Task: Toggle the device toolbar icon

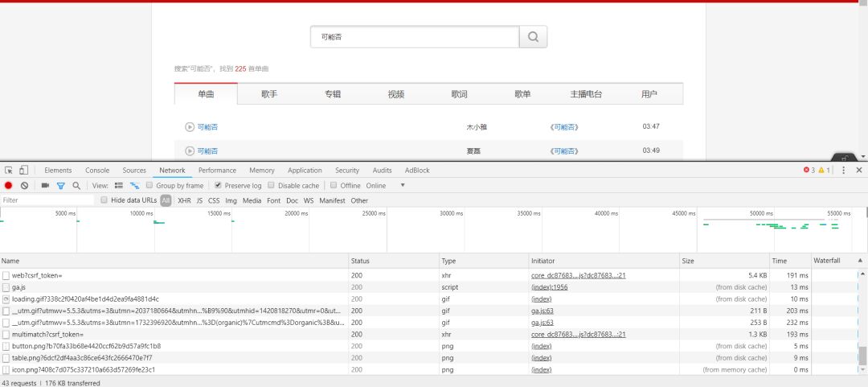Action: [24, 171]
